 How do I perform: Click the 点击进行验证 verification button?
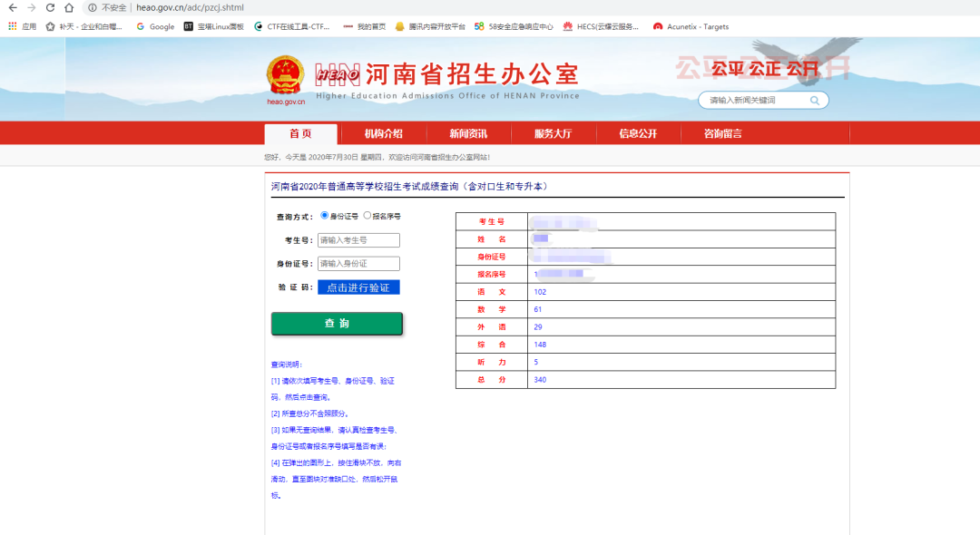(358, 287)
